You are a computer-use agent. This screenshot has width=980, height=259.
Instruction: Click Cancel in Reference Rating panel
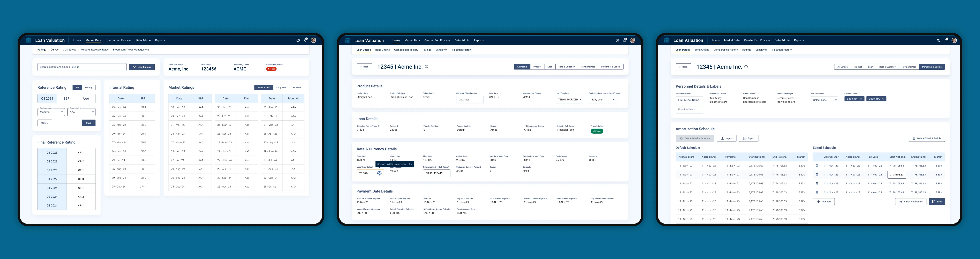(44, 123)
